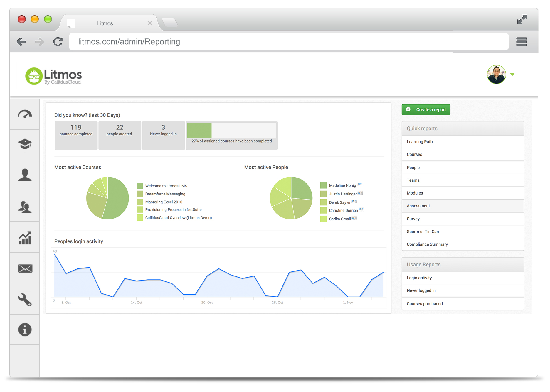Click the 22 people created tile

point(120,136)
